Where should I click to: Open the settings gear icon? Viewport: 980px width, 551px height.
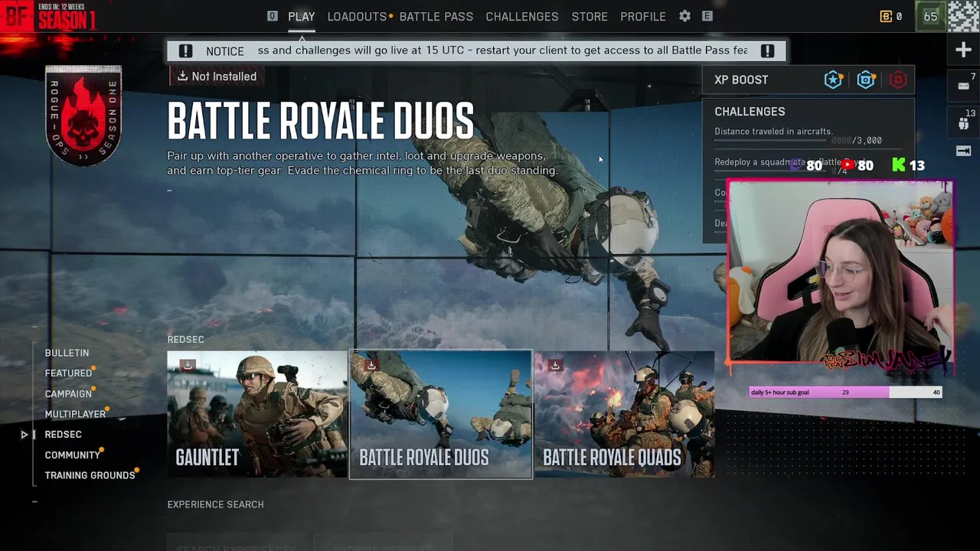pos(684,16)
